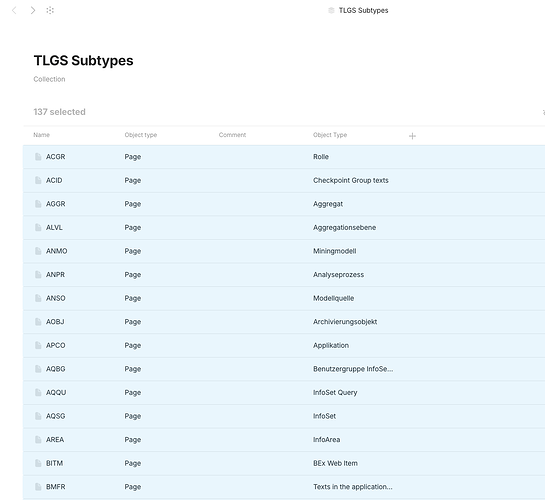This screenshot has width=545, height=500.
Task: Click the 137 selected indicator
Action: (59, 112)
